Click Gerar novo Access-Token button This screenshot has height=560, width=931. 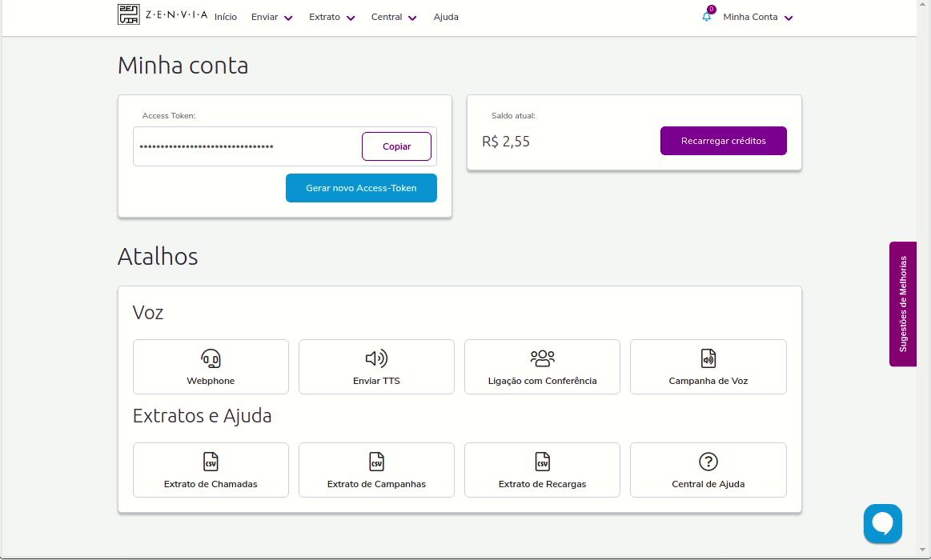coord(361,188)
